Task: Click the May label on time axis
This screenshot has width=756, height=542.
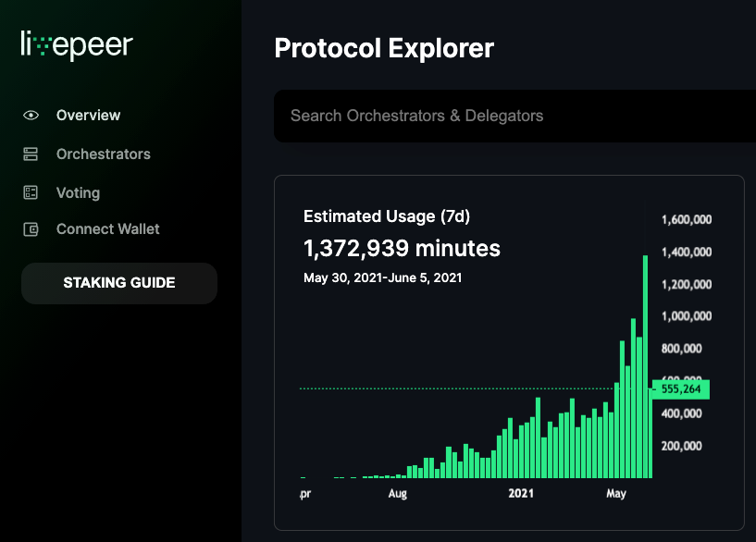Action: pyautogui.click(x=616, y=494)
